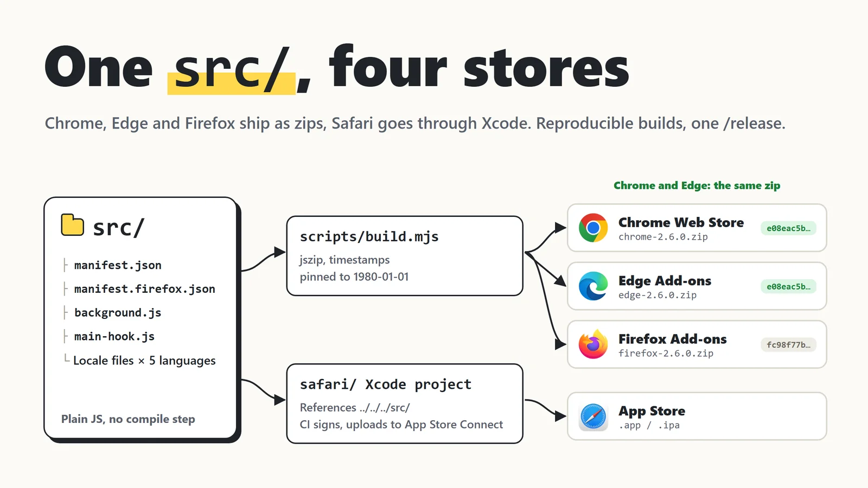Select manifest.json in the src/ tree
The height and width of the screenshot is (488, 868).
118,265
